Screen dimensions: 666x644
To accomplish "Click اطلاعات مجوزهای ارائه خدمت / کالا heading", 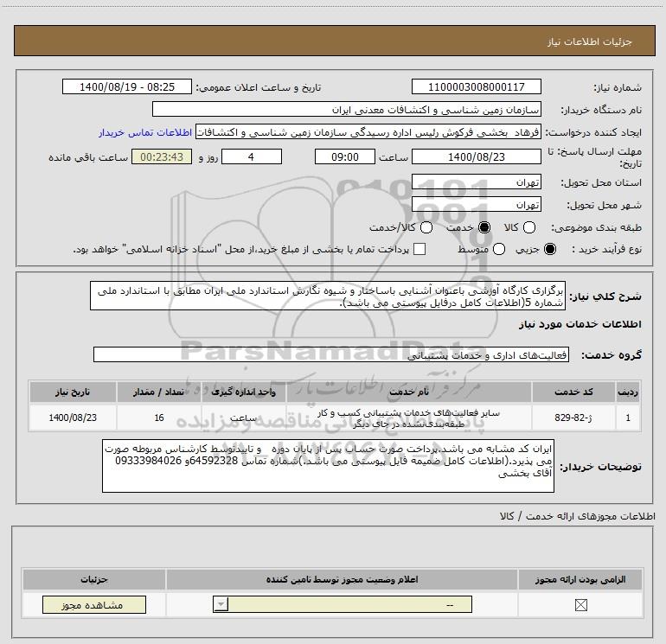I will click(x=578, y=516).
